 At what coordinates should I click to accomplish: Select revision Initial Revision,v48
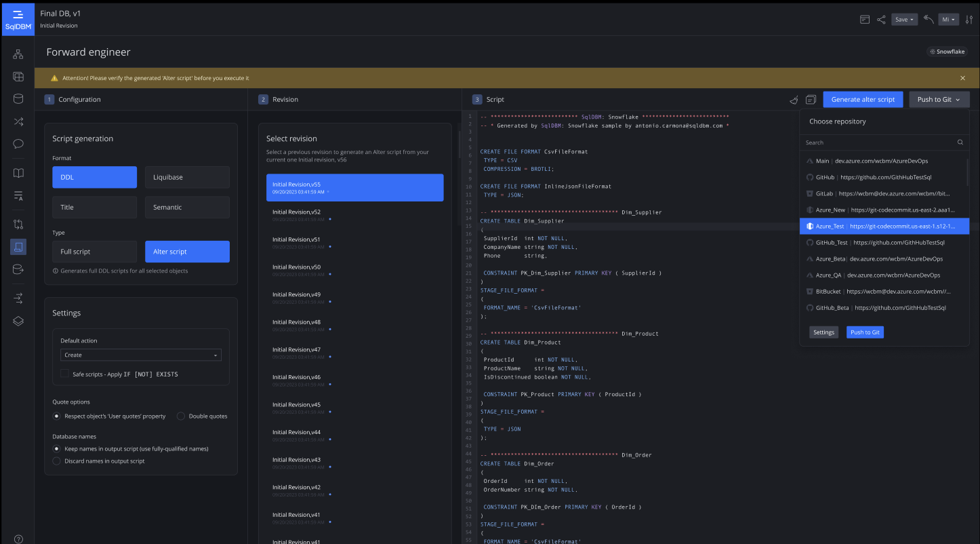click(x=354, y=325)
